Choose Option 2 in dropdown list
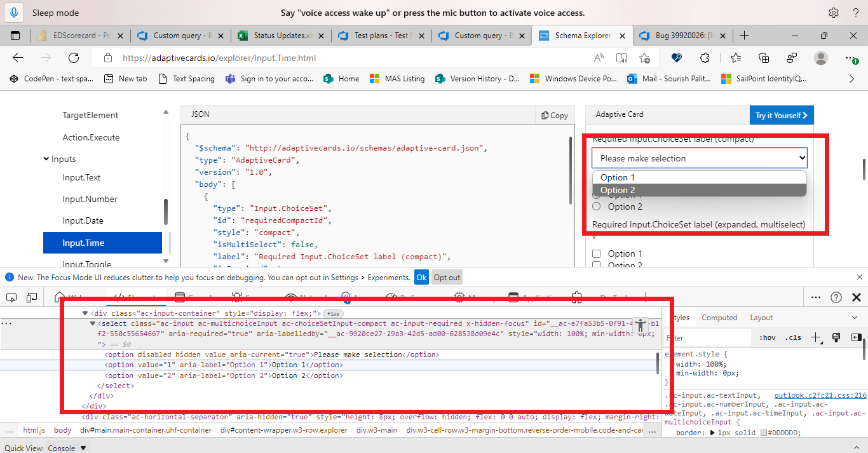Viewport: 868px width, 453px height. [x=699, y=190]
